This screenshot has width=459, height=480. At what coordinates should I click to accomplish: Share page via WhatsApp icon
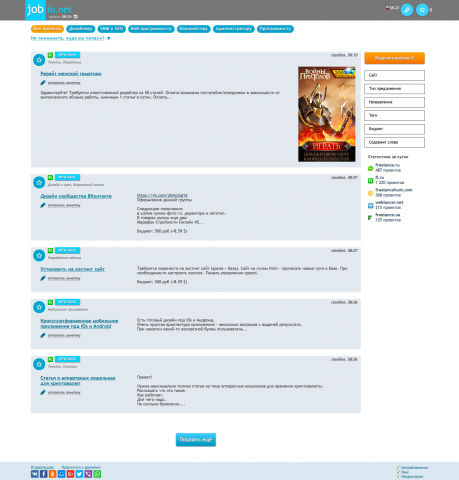click(97, 474)
